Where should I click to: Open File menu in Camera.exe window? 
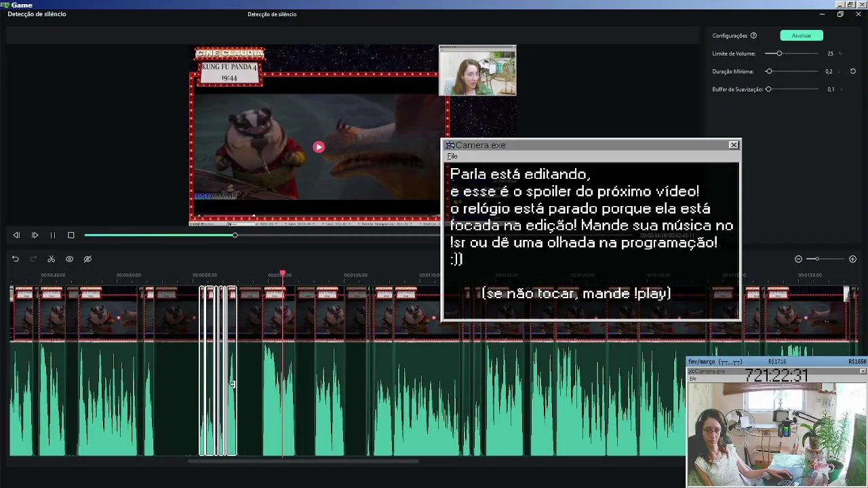tap(452, 157)
